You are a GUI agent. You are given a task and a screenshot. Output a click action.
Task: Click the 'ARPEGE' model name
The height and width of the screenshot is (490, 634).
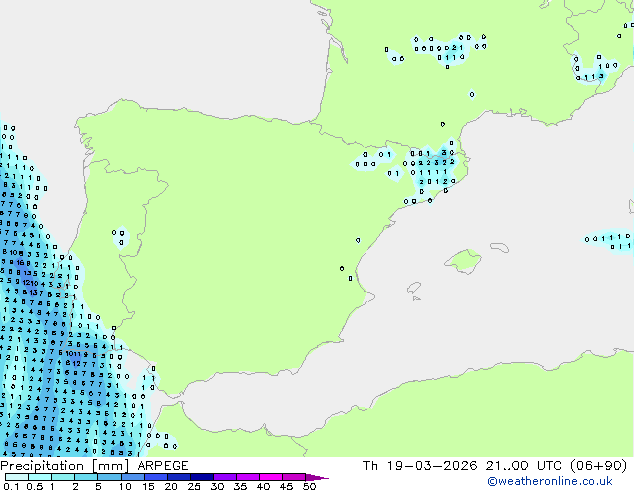pyautogui.click(x=163, y=466)
